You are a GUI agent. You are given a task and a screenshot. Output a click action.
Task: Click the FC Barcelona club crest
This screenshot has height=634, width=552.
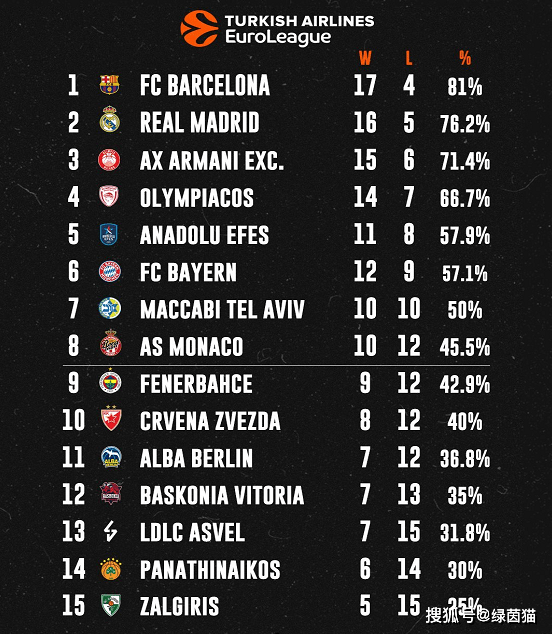tap(109, 85)
